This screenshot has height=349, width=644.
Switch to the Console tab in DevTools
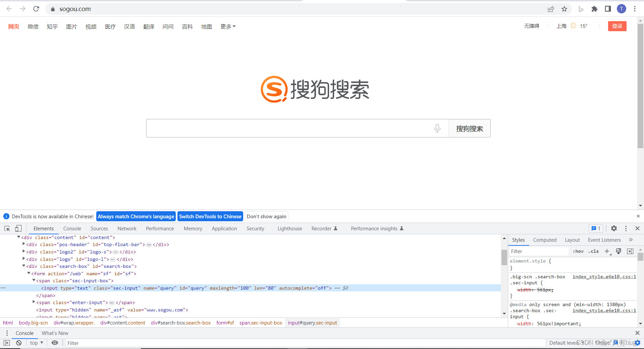point(72,228)
